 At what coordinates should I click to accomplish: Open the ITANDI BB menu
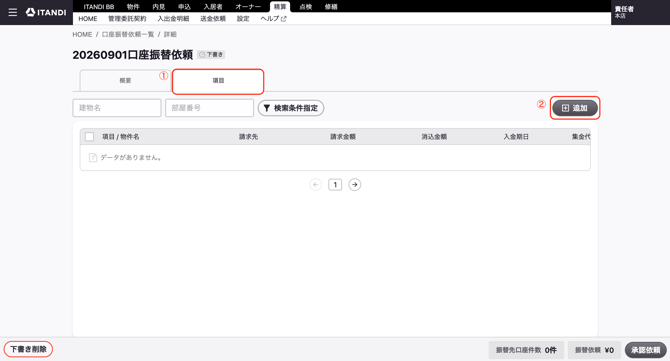tap(99, 7)
